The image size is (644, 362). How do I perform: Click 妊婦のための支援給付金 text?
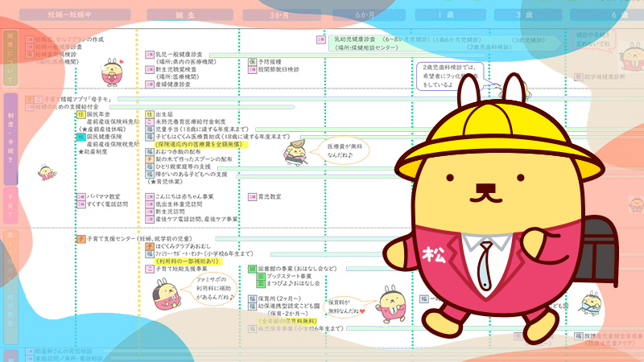point(67,107)
